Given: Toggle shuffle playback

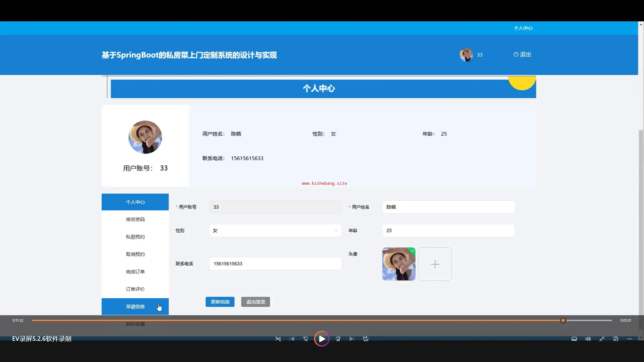Looking at the screenshot, I should [278, 339].
